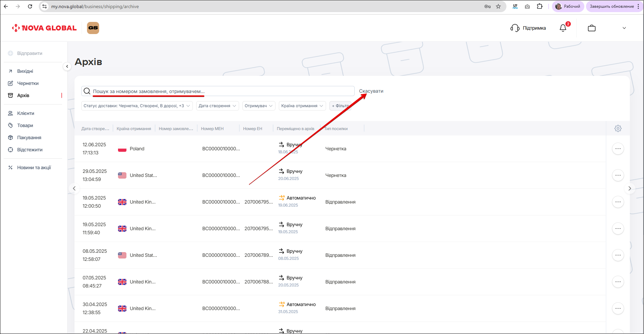
Task: Click 207006789... EH number
Action: pos(259,255)
